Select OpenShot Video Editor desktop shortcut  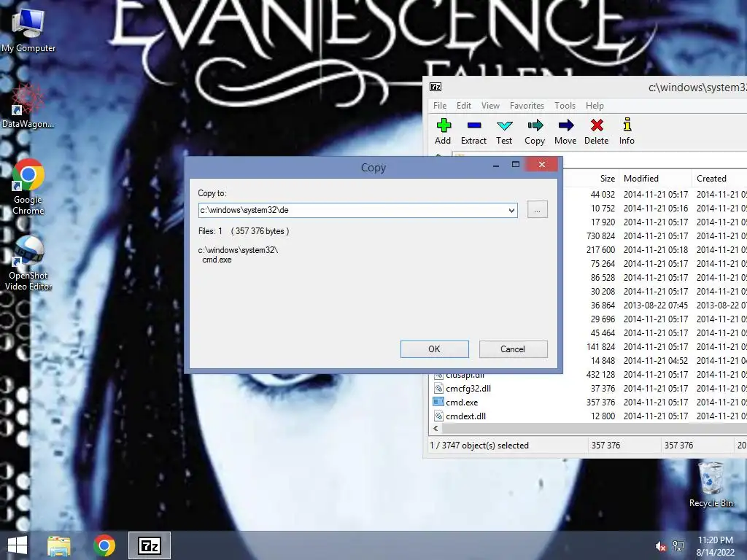tap(28, 263)
